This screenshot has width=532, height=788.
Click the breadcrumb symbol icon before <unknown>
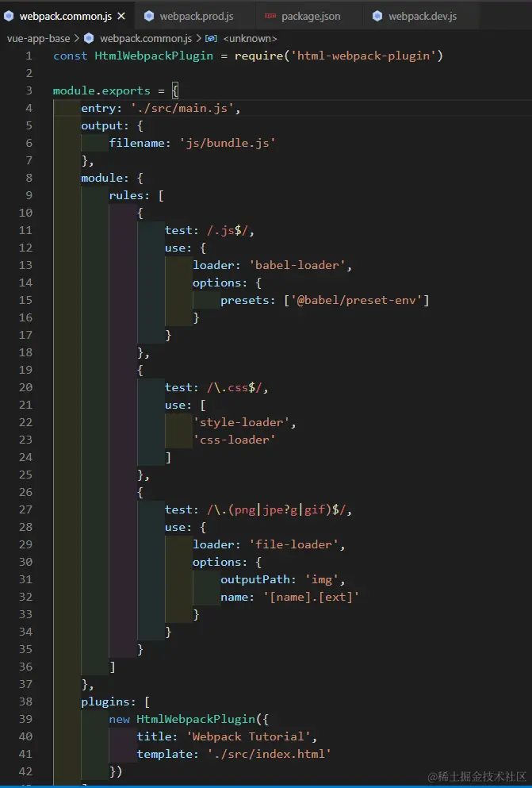tap(212, 38)
